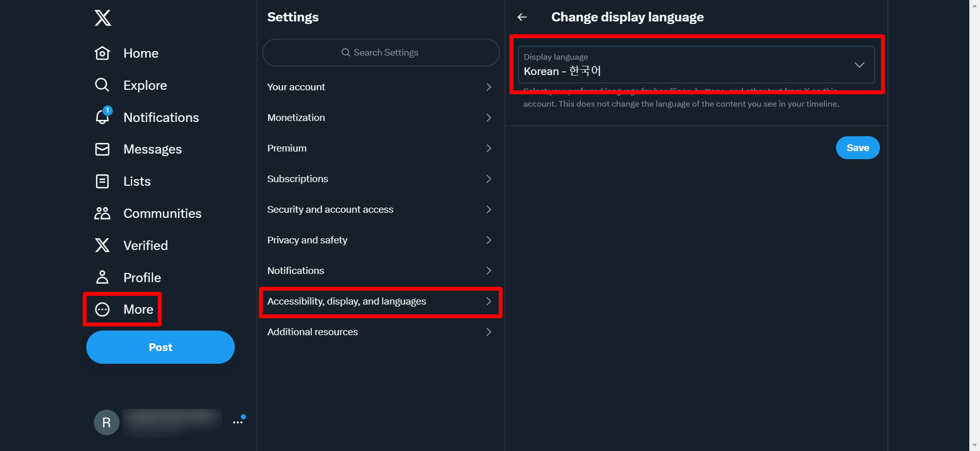Go to Home via house icon
This screenshot has height=451, width=980.
[103, 53]
